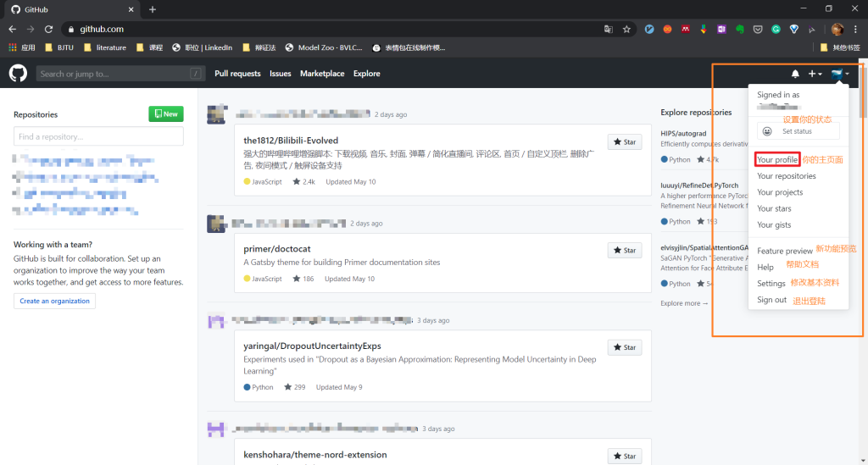Open Model Zoo - BVLC bookmark
This screenshot has height=465, width=868.
[x=324, y=47]
